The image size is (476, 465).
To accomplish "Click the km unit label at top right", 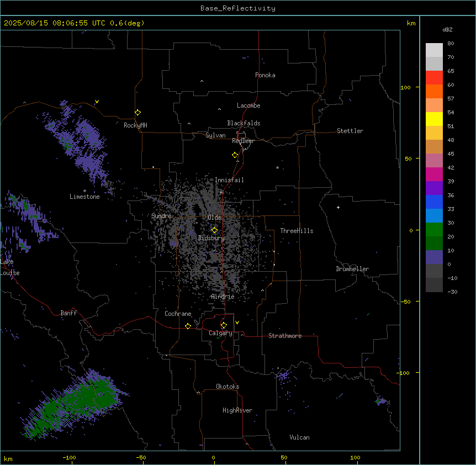I will (411, 23).
